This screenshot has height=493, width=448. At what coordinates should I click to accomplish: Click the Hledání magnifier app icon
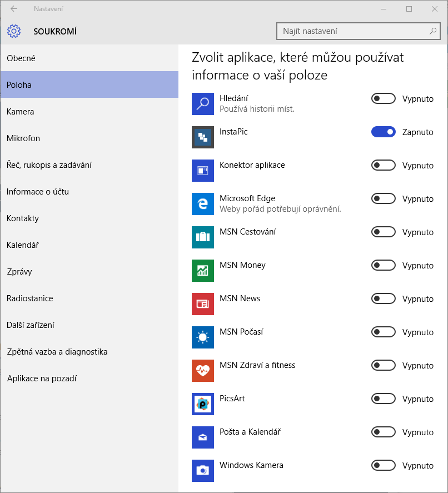(203, 104)
